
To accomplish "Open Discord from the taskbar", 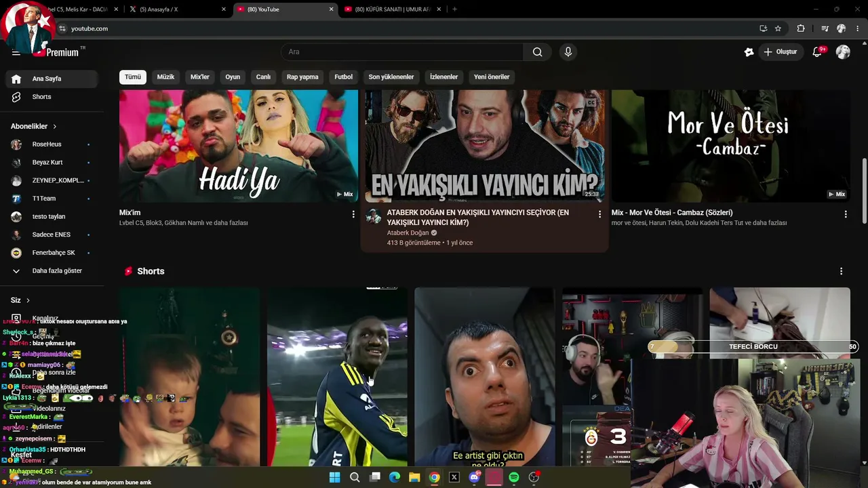I will [x=474, y=478].
